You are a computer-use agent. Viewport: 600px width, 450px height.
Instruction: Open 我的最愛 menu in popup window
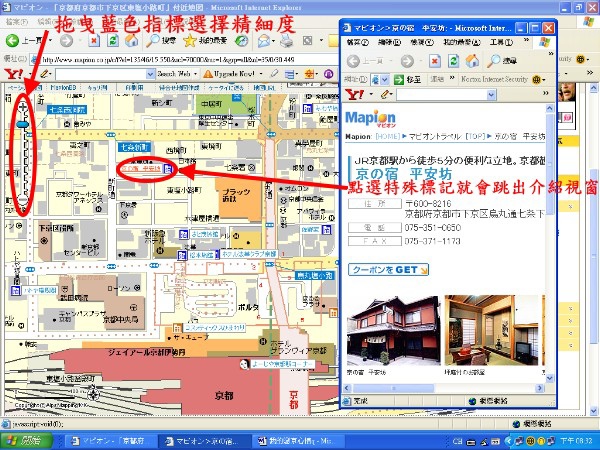click(461, 42)
